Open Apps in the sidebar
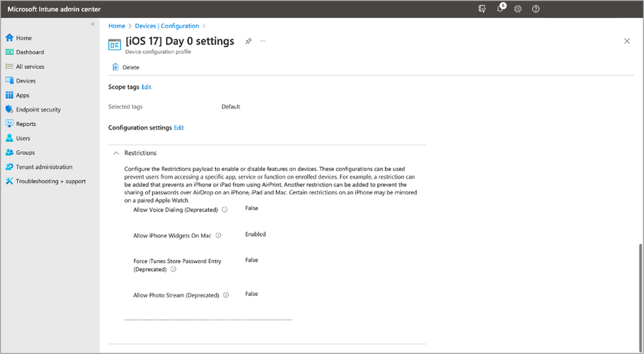This screenshot has width=644, height=354. [x=17, y=95]
